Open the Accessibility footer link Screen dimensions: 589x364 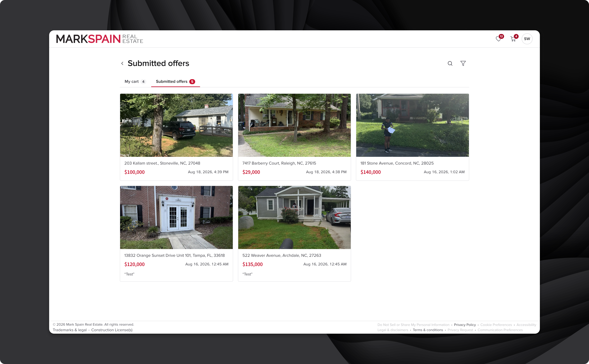526,325
